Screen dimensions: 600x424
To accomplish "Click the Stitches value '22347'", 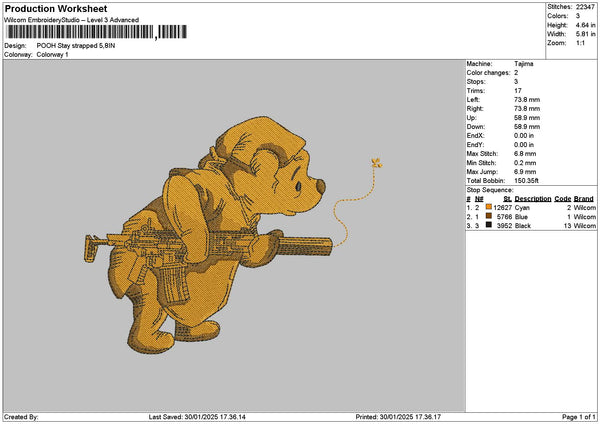I will point(585,7).
